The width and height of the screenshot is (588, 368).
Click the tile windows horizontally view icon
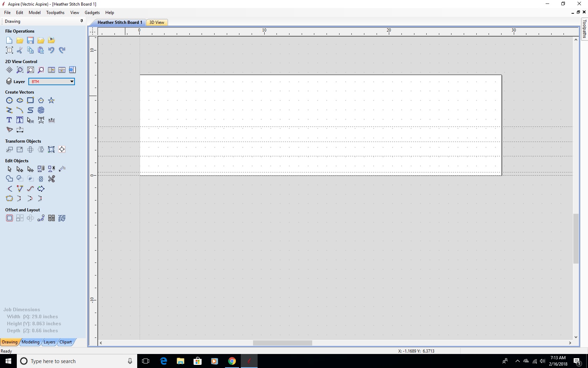[x=62, y=70]
